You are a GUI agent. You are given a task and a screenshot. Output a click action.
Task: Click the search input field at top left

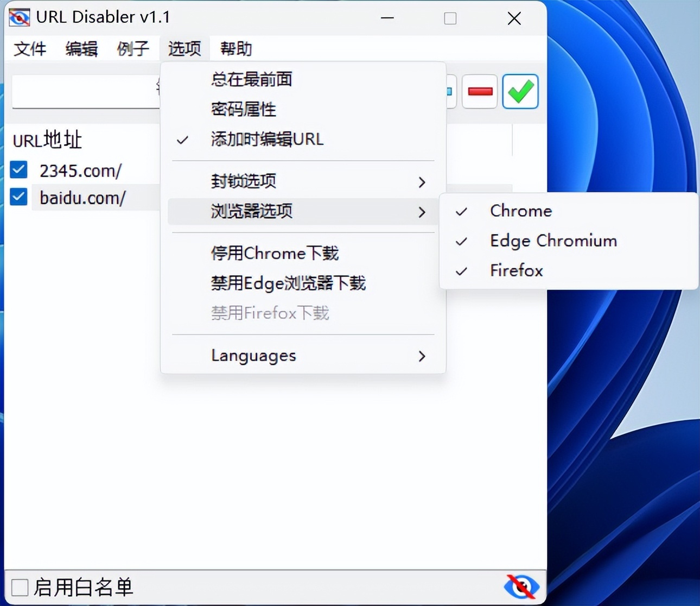[81, 91]
